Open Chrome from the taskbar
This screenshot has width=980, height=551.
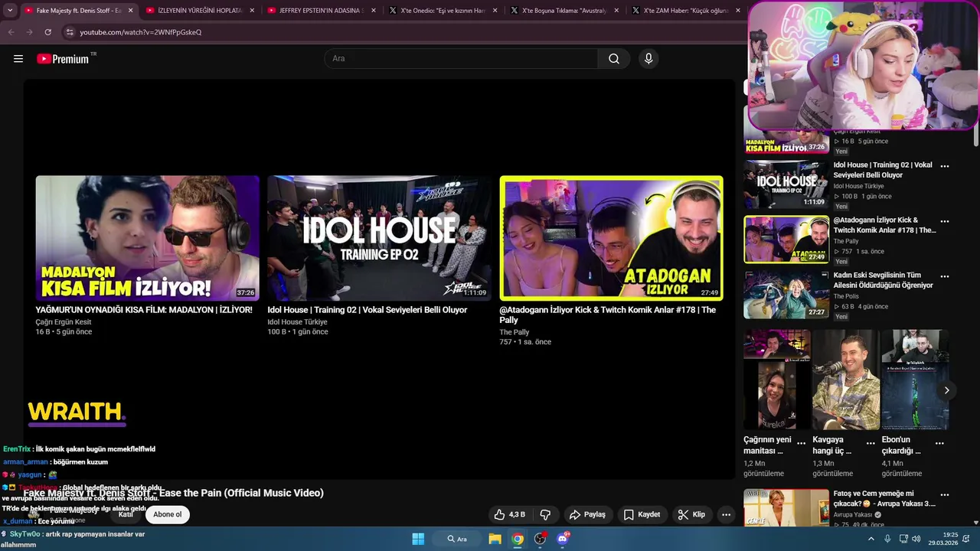point(518,539)
